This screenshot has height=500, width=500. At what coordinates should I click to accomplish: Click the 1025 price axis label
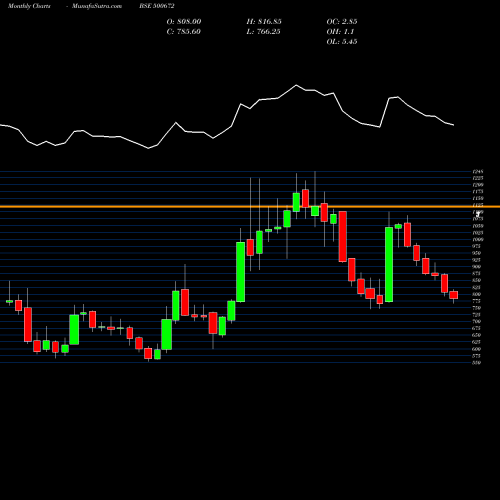click(478, 233)
